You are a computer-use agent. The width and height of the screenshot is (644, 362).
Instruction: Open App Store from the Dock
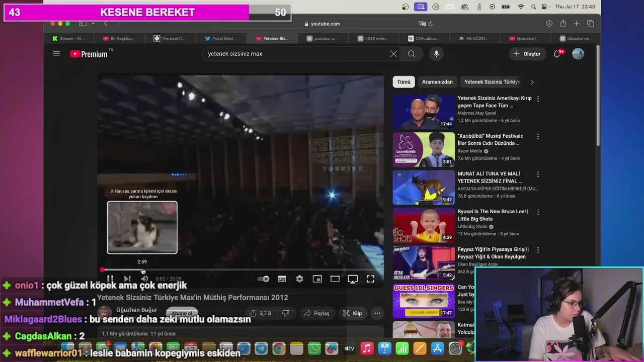[x=437, y=348]
